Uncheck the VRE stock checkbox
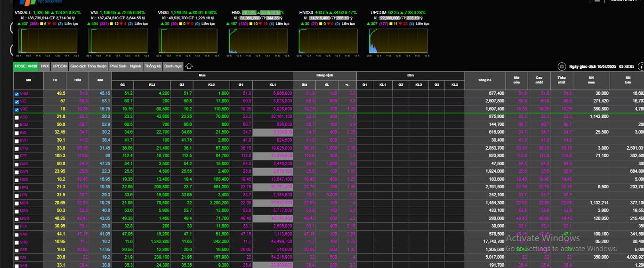644x268 pixels. point(17,109)
